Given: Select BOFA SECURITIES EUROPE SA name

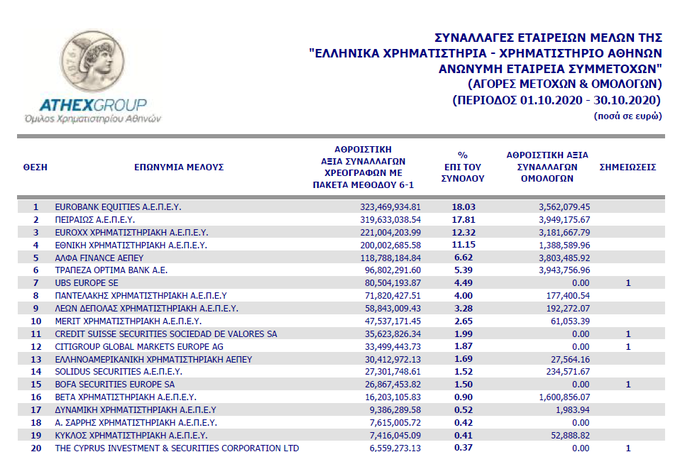Looking at the screenshot, I should pyautogui.click(x=115, y=384).
